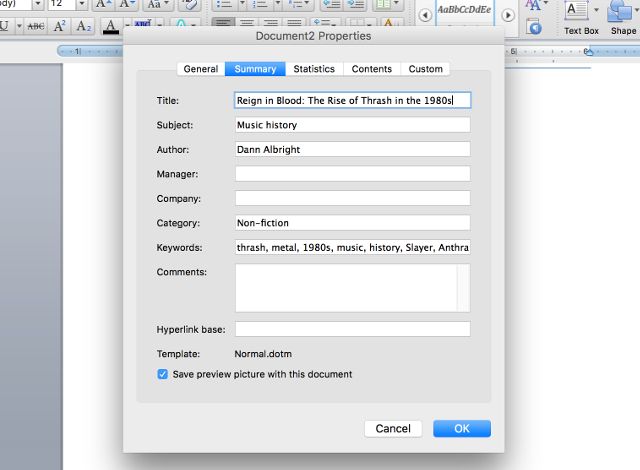Screen dimensions: 640x470
Task: Click the empty Company field
Action: 353,198
